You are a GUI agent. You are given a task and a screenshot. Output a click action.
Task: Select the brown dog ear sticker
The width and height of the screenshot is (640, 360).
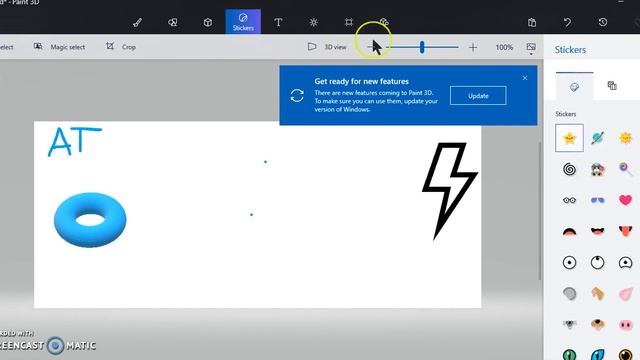[x=598, y=293]
